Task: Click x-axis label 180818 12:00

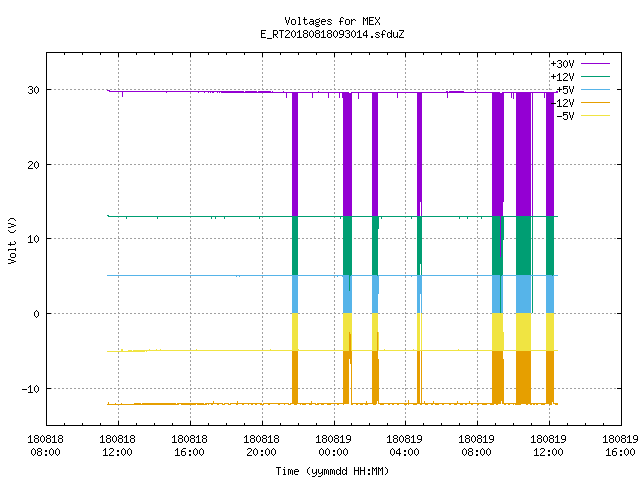Action: (118, 446)
